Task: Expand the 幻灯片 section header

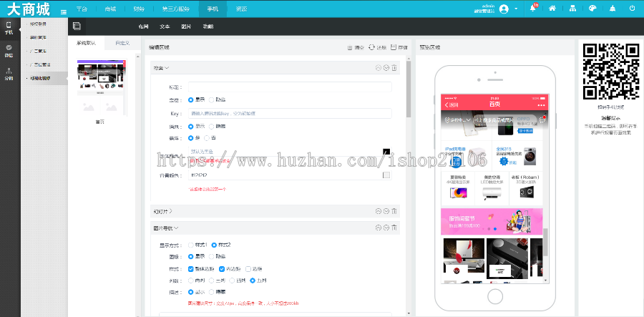Action: point(163,211)
